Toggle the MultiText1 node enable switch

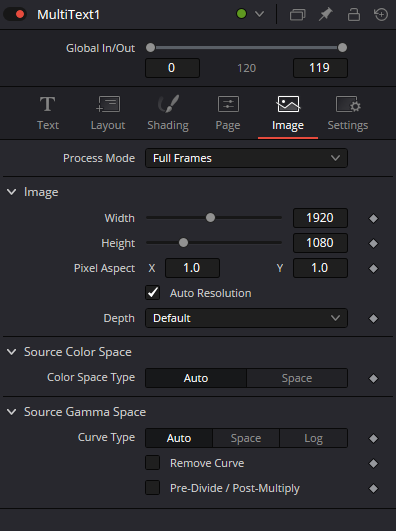coord(15,15)
